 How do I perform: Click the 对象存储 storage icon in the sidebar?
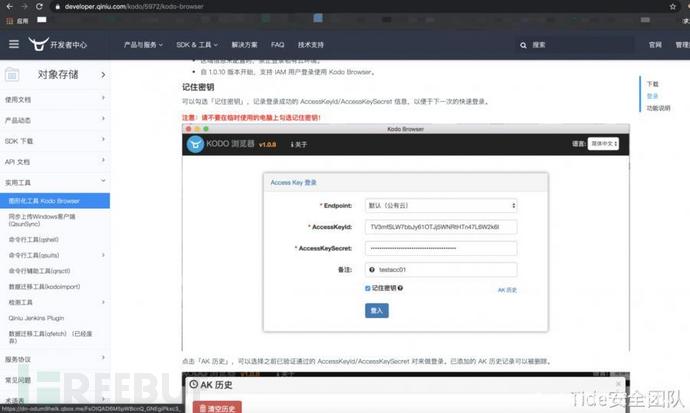coord(12,75)
